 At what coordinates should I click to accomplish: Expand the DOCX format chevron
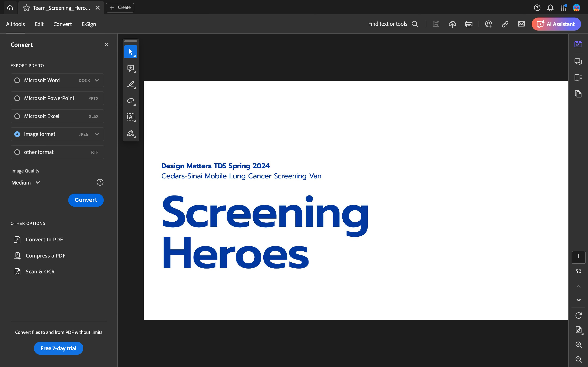[x=97, y=80]
